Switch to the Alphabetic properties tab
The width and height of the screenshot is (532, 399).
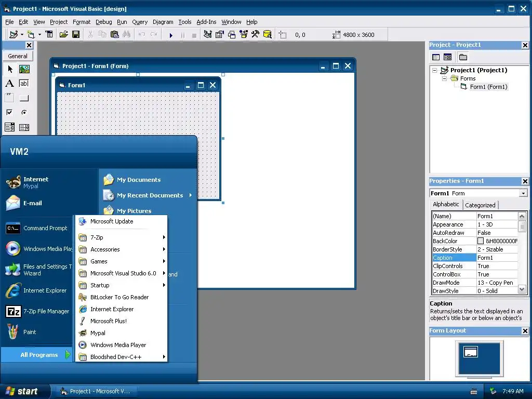[446, 204]
